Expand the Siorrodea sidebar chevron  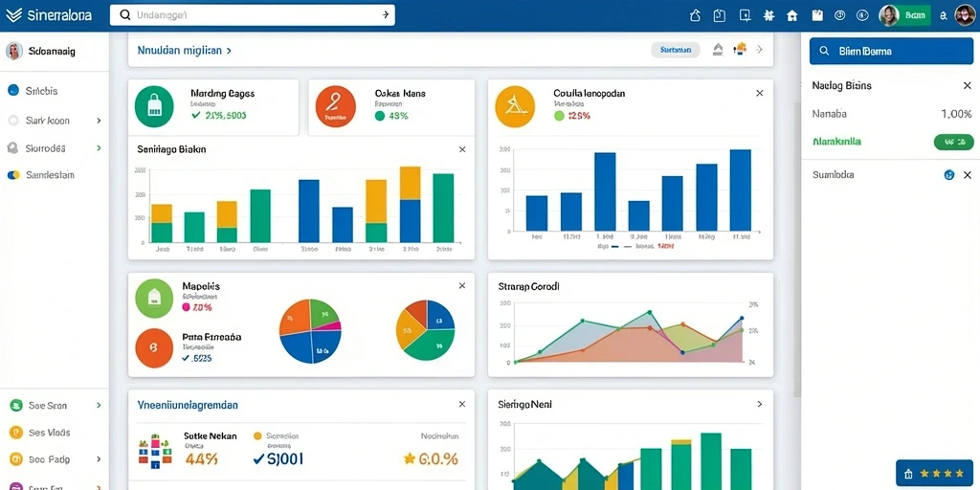coord(99,148)
